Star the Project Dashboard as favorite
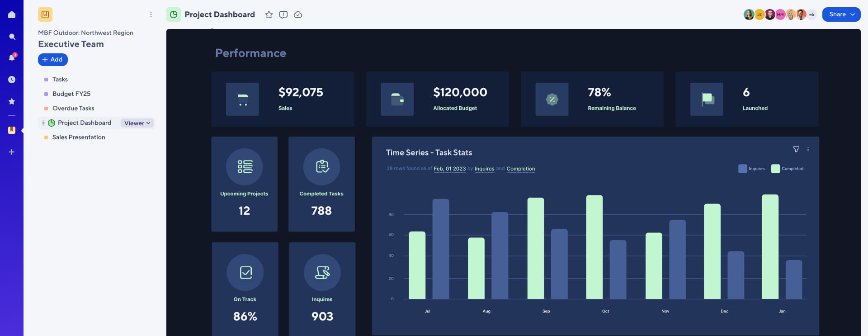 269,14
